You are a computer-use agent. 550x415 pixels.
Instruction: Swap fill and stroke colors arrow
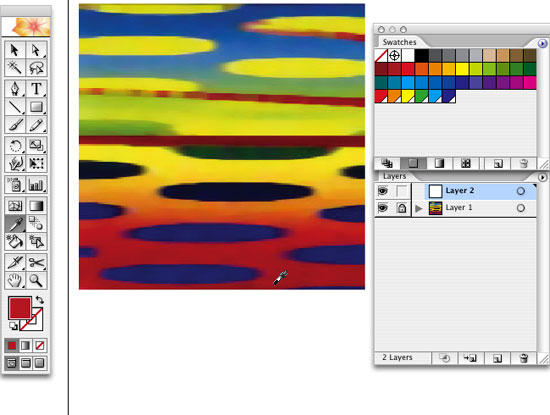click(x=39, y=300)
